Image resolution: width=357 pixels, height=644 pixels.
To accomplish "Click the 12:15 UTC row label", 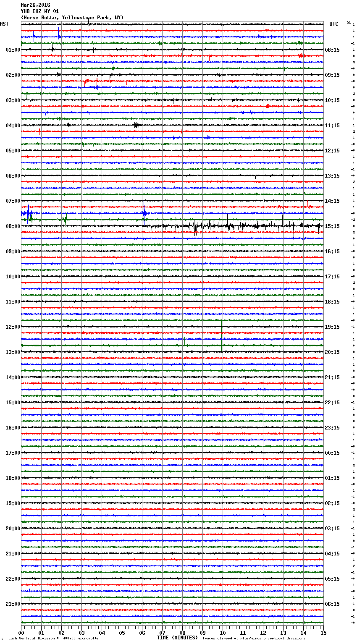I will click(x=332, y=151).
